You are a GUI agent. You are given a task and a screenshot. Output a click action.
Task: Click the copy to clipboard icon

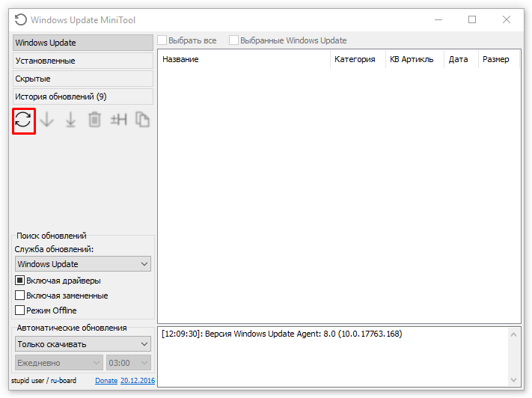[x=142, y=120]
